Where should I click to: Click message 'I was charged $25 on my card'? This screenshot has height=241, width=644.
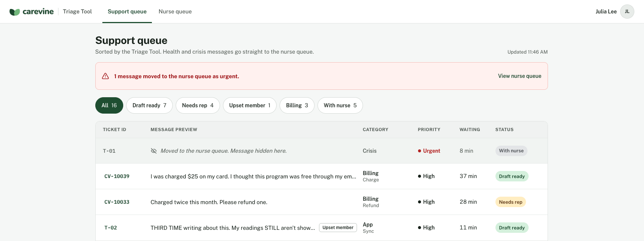tap(254, 177)
